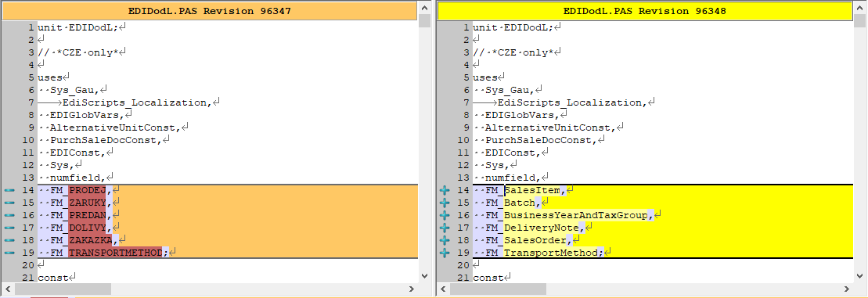This screenshot has height=298, width=868.
Task: Click plus icon beside FM_BusinessYearAndTaxGroup line
Action: (x=445, y=215)
